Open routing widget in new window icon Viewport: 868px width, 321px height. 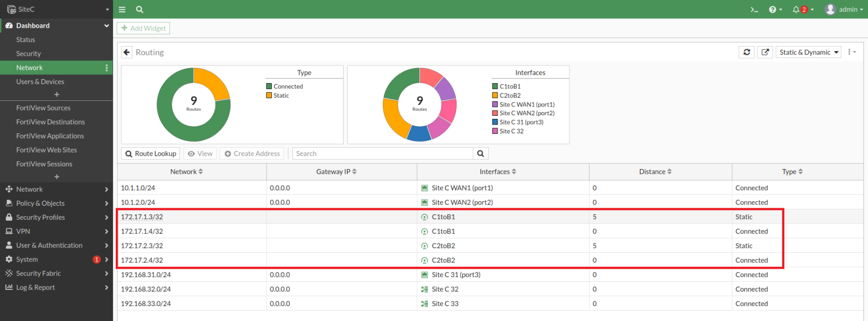[x=765, y=52]
